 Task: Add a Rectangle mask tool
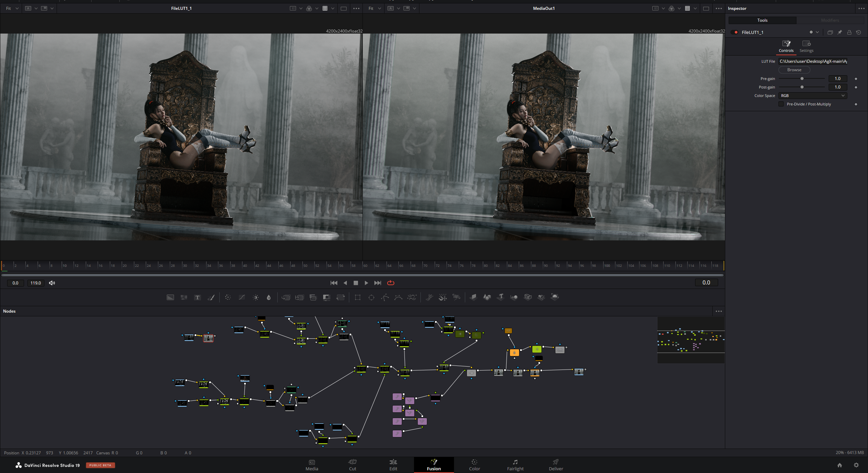(357, 298)
